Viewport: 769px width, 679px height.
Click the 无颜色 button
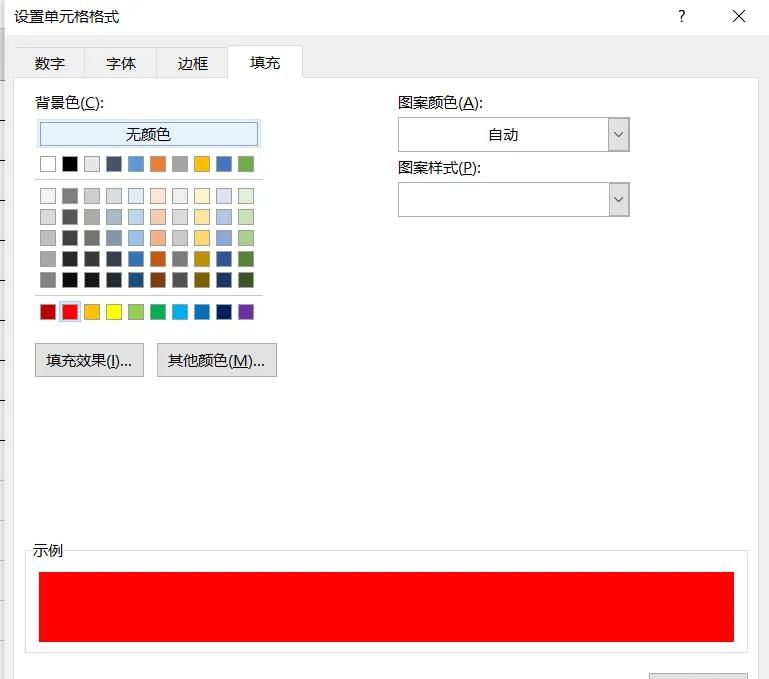pyautogui.click(x=148, y=134)
